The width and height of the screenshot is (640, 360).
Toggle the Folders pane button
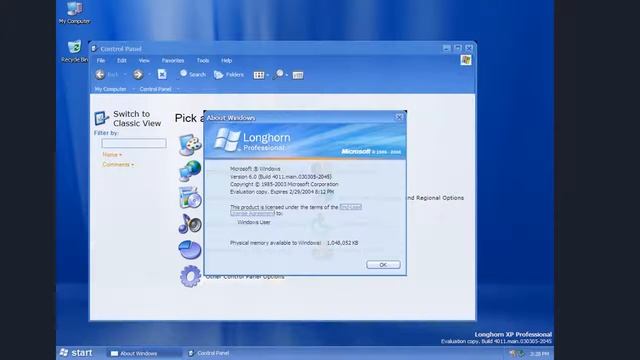coord(229,75)
